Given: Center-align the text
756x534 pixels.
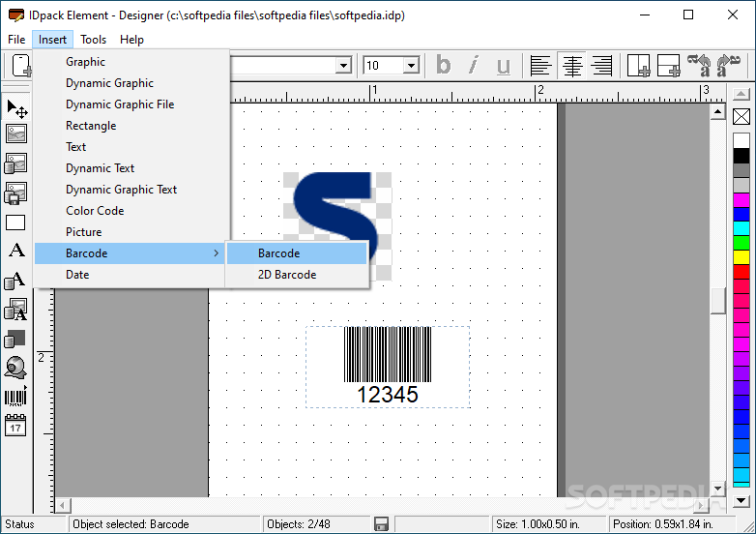Looking at the screenshot, I should coord(571,65).
